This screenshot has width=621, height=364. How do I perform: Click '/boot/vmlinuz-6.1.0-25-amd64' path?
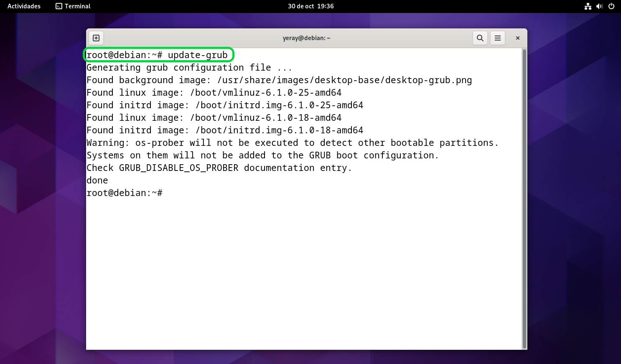[x=266, y=93]
